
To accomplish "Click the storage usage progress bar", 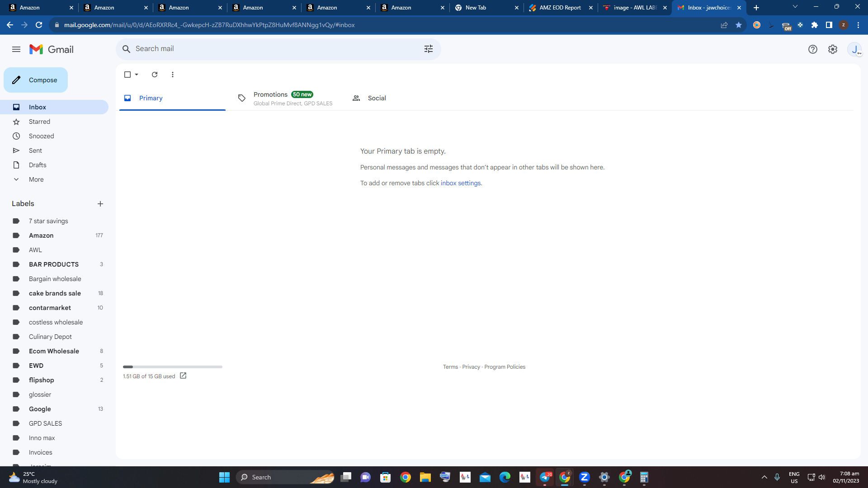I will coord(173,367).
